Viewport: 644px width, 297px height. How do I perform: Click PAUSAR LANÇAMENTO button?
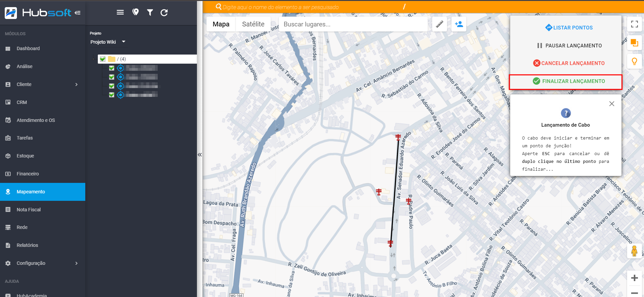(569, 46)
